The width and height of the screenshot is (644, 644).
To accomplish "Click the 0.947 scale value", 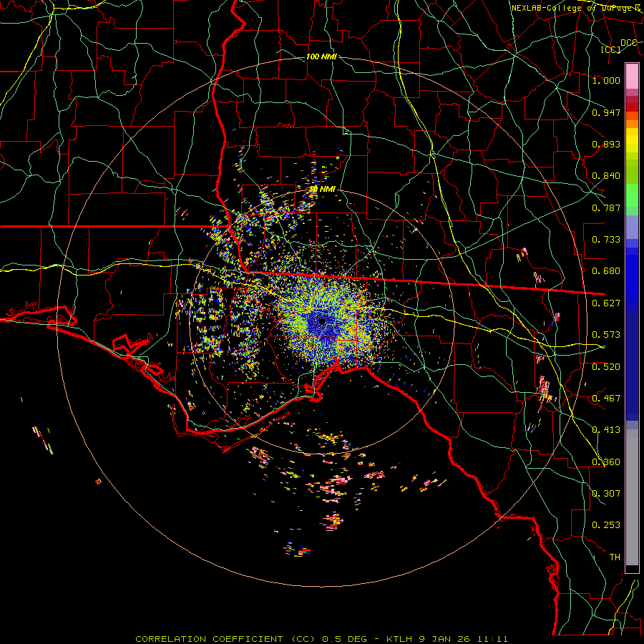I will point(606,112).
